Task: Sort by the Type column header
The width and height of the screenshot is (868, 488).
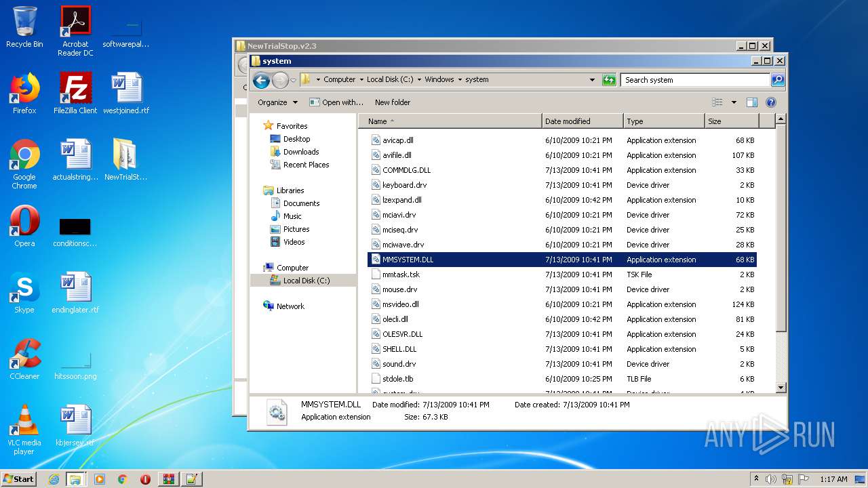Action: (664, 121)
